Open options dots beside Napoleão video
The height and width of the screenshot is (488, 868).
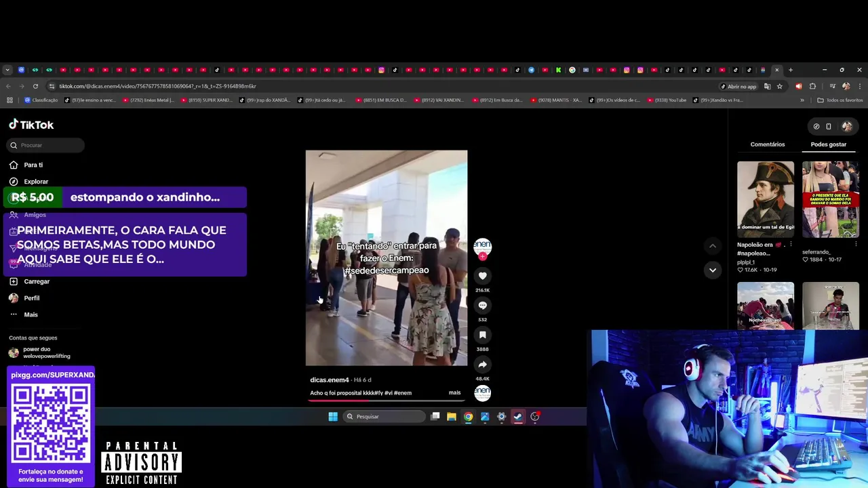tap(791, 244)
